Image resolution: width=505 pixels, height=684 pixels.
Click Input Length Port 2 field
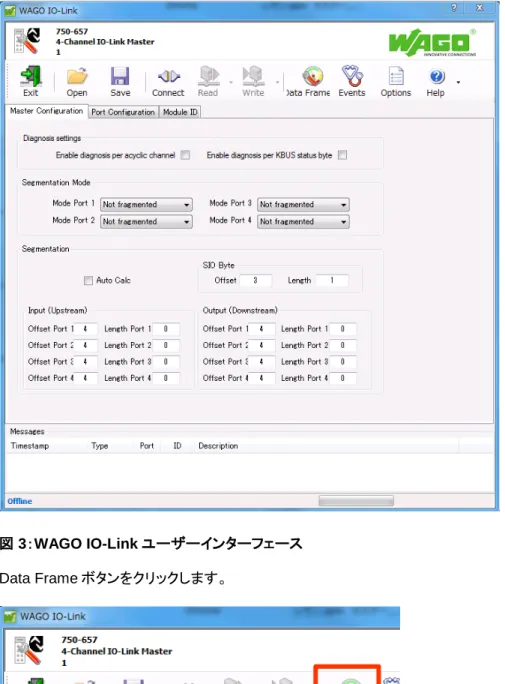166,345
